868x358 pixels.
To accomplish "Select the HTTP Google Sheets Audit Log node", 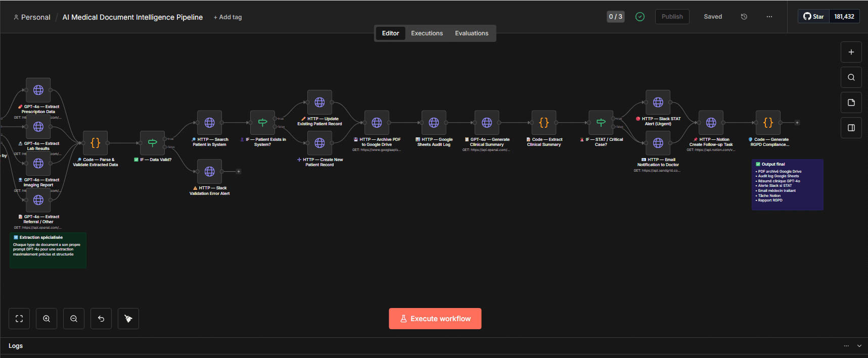I will coord(434,123).
